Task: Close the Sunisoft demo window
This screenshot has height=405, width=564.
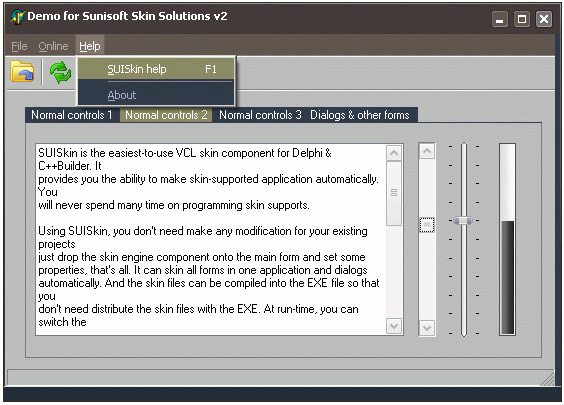Action: coord(544,19)
